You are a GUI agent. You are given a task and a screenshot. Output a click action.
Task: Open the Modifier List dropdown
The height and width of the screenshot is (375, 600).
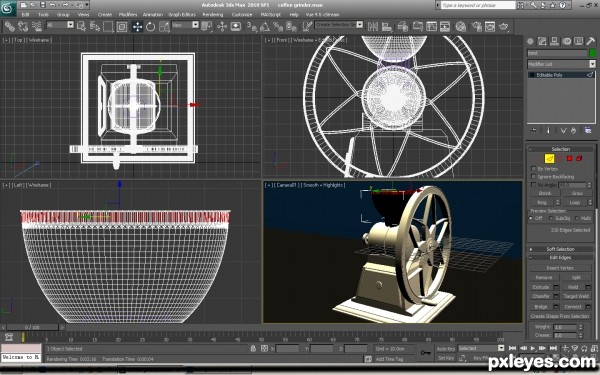click(x=561, y=64)
